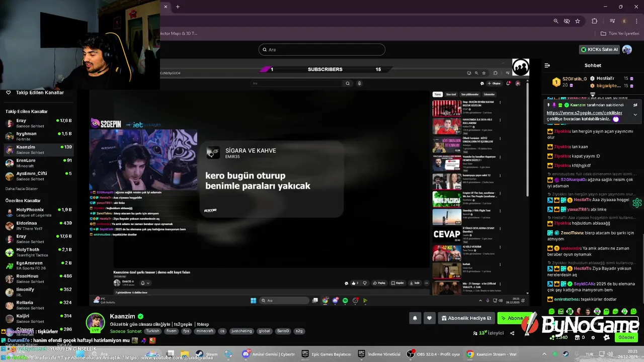
Task: Bookmark this page with the star icon
Action: [x=578, y=21]
